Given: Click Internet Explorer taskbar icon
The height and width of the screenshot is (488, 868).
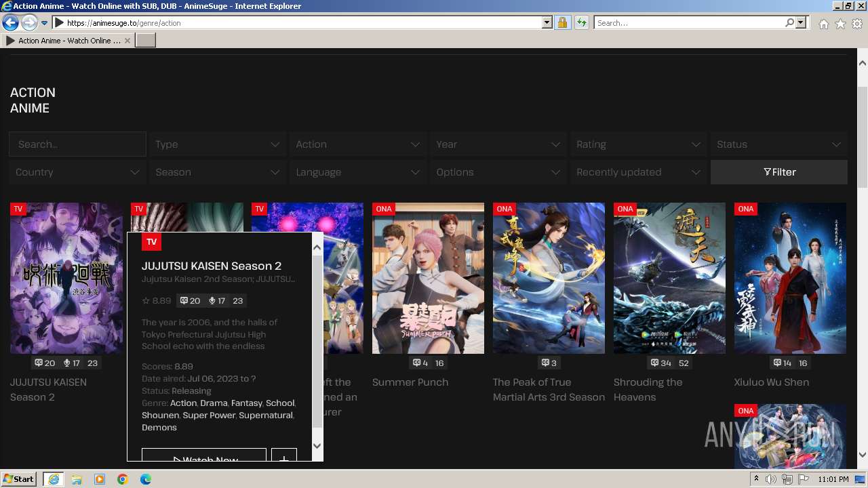Looking at the screenshot, I should 54,479.
